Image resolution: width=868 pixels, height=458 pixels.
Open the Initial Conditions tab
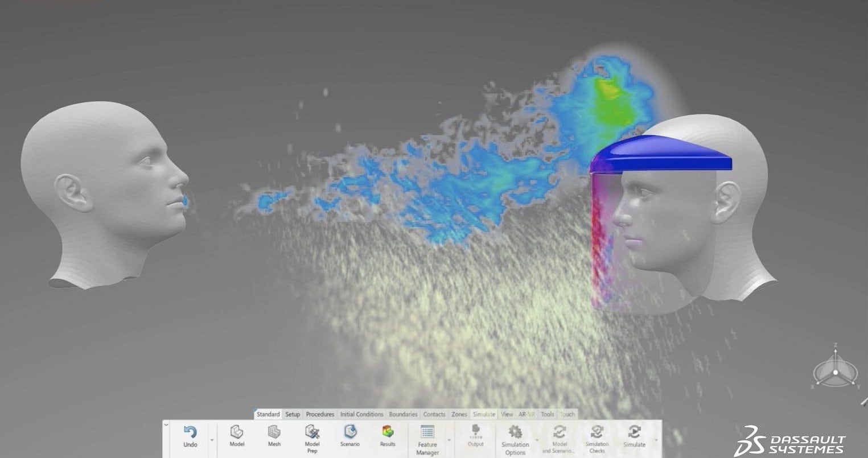coord(361,414)
